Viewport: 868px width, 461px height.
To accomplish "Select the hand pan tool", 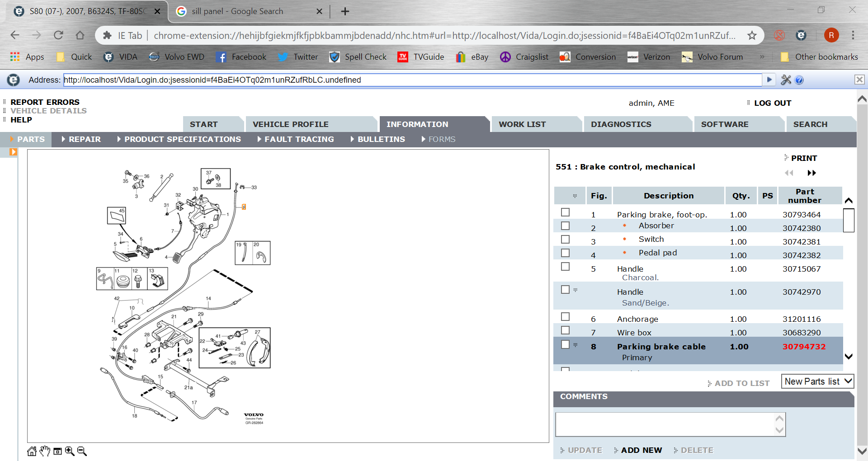I will (x=45, y=451).
